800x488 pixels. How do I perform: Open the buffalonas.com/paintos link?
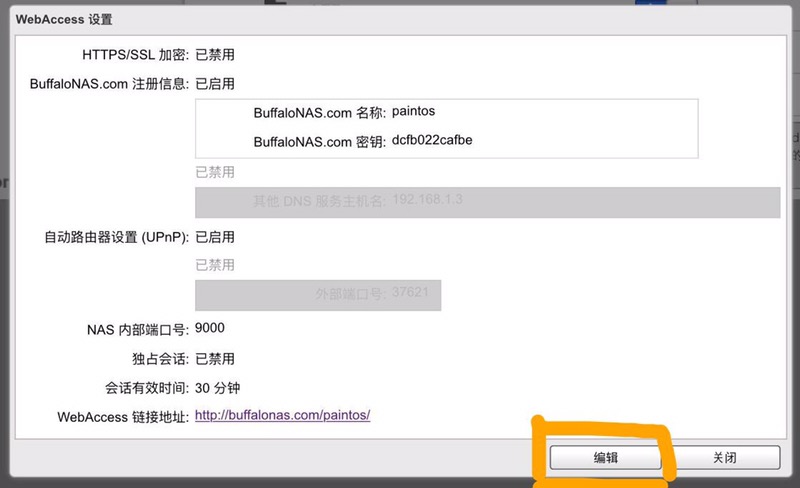[283, 415]
